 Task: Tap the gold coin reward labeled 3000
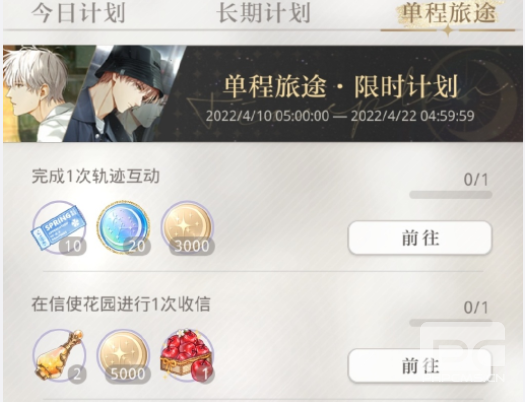(x=188, y=228)
